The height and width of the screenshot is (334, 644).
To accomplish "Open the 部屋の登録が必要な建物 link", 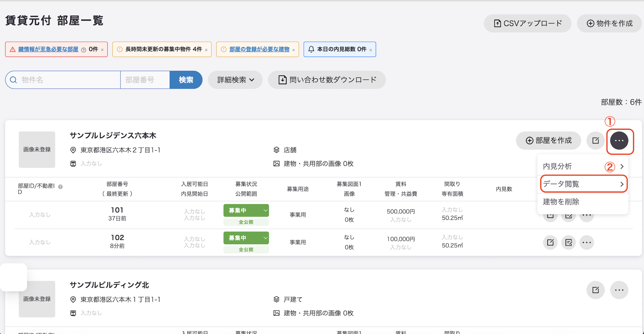I will [259, 49].
